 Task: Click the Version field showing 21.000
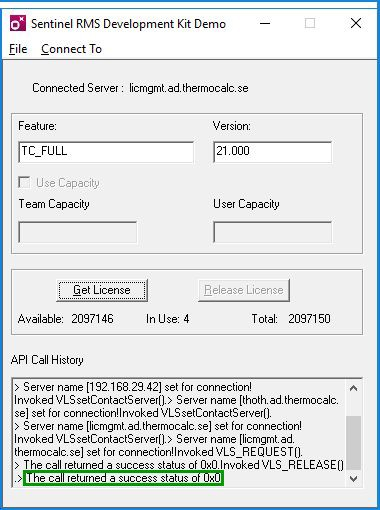[x=272, y=152]
